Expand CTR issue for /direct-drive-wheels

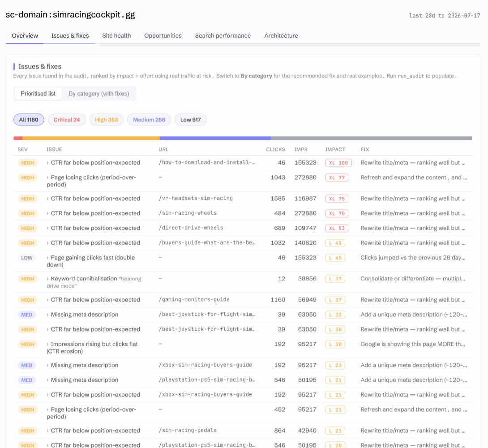tap(94, 228)
